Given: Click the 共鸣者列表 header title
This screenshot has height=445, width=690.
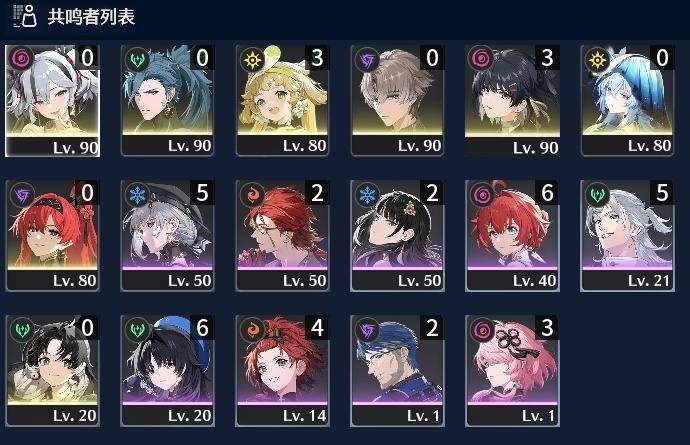Looking at the screenshot, I should point(91,17).
